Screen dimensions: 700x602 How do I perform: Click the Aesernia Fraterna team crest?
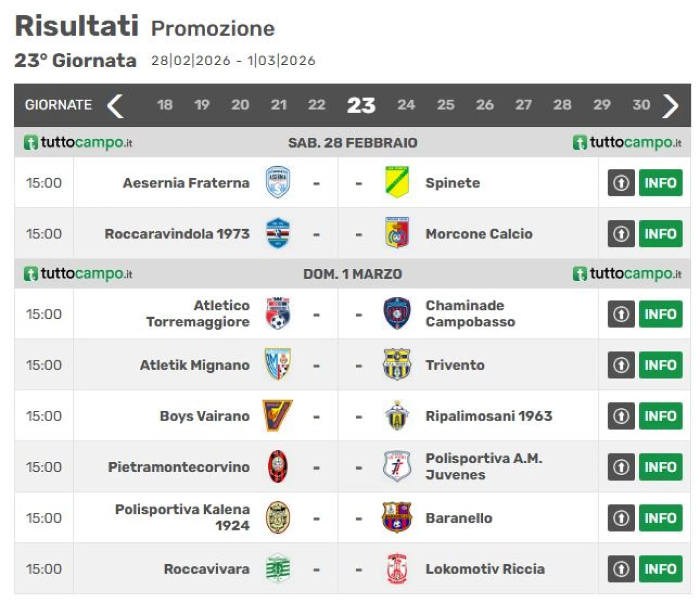point(278,183)
